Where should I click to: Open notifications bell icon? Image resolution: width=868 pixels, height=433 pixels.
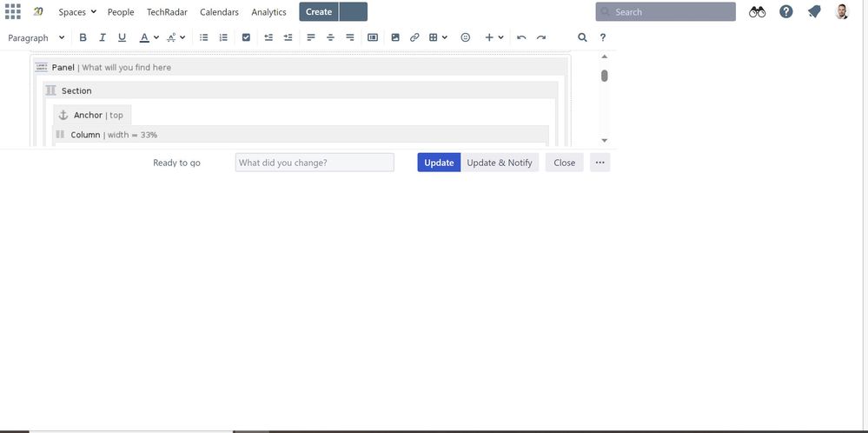814,11
